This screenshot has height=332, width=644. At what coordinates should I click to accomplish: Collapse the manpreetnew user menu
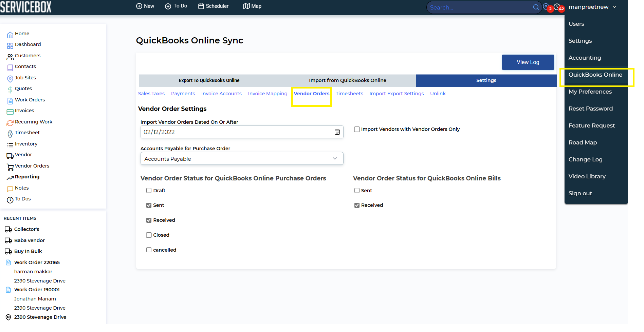(x=592, y=7)
